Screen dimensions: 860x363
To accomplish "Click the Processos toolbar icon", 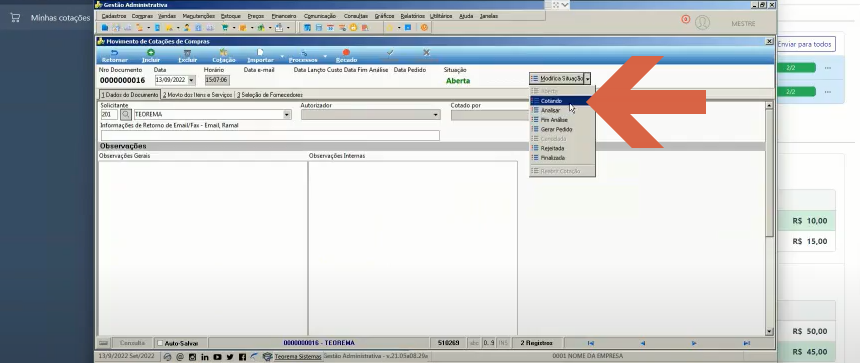I will (x=303, y=53).
